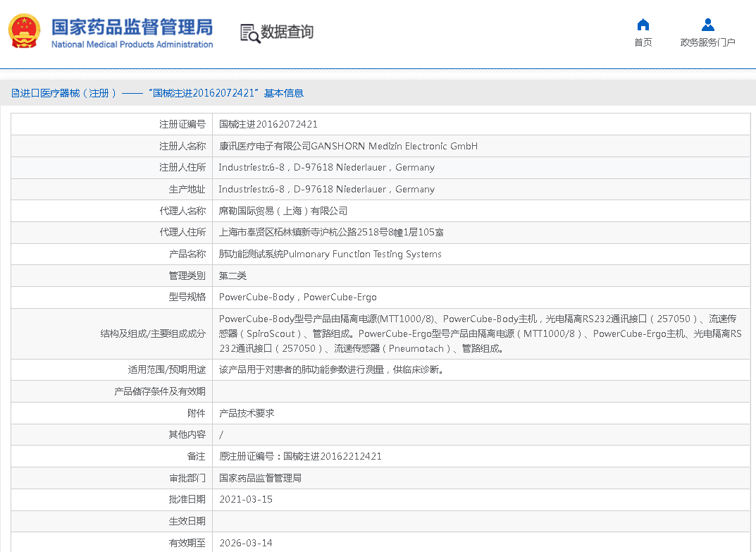Select the 首页 label
This screenshot has width=756, height=552.
(643, 42)
